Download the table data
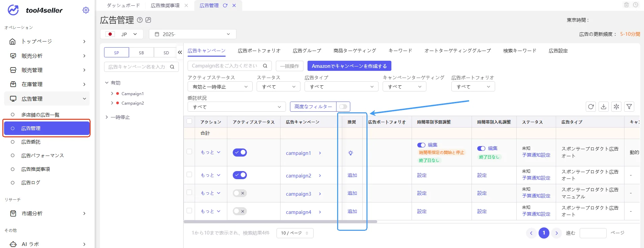The width and height of the screenshot is (644, 248). pos(604,107)
